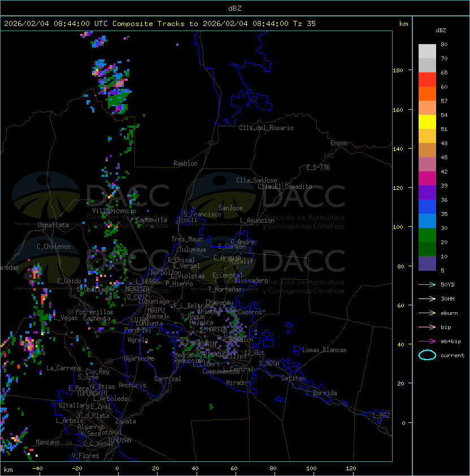Click the cyan 50YD track arrow
The image size is (470, 476).
click(x=427, y=285)
